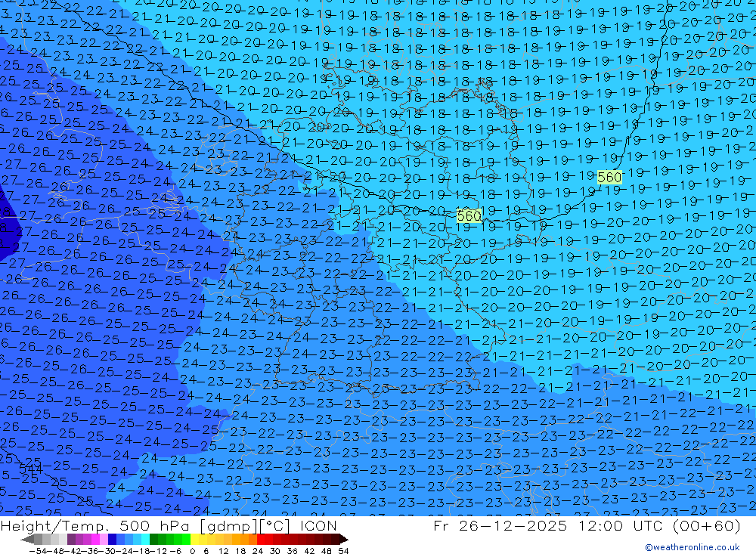Click the grey left arrow of the colour scale

pos(27,540)
